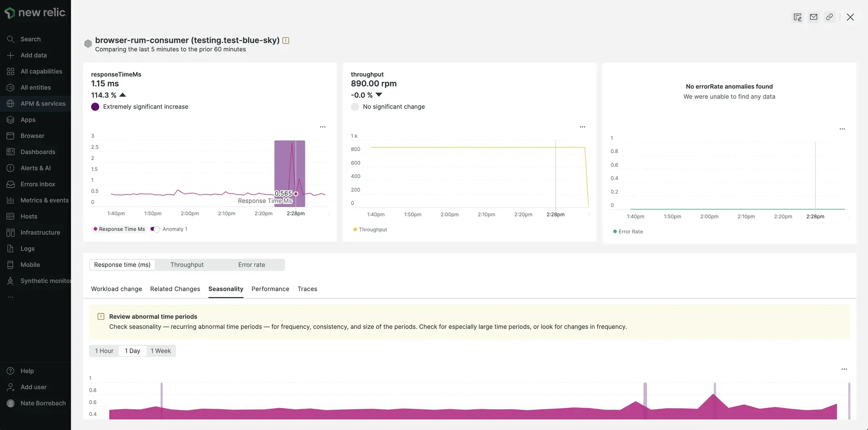
Task: Copy permalink using the link icon
Action: pos(829,17)
